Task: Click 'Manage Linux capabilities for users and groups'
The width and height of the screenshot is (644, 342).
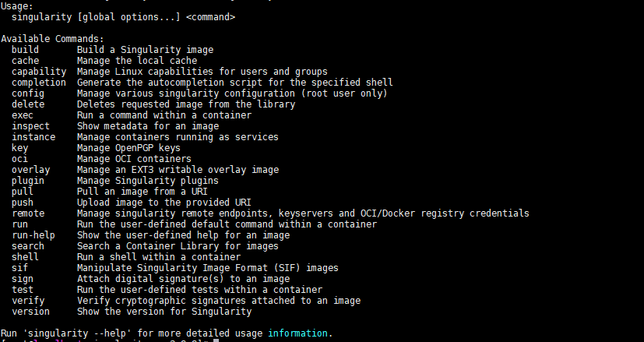Action: (x=202, y=72)
